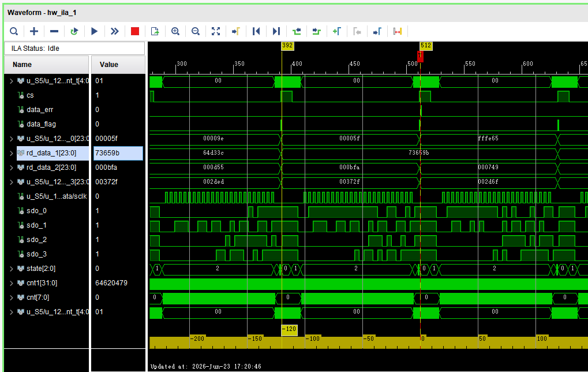Click the Add probe plus icon
The width and height of the screenshot is (588, 372).
pos(34,31)
